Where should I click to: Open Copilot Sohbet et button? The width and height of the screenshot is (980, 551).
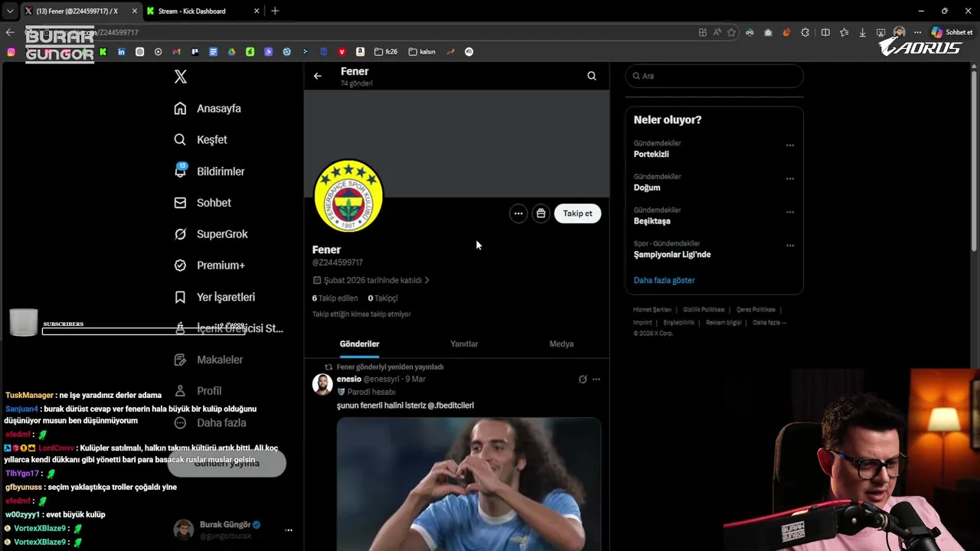952,32
